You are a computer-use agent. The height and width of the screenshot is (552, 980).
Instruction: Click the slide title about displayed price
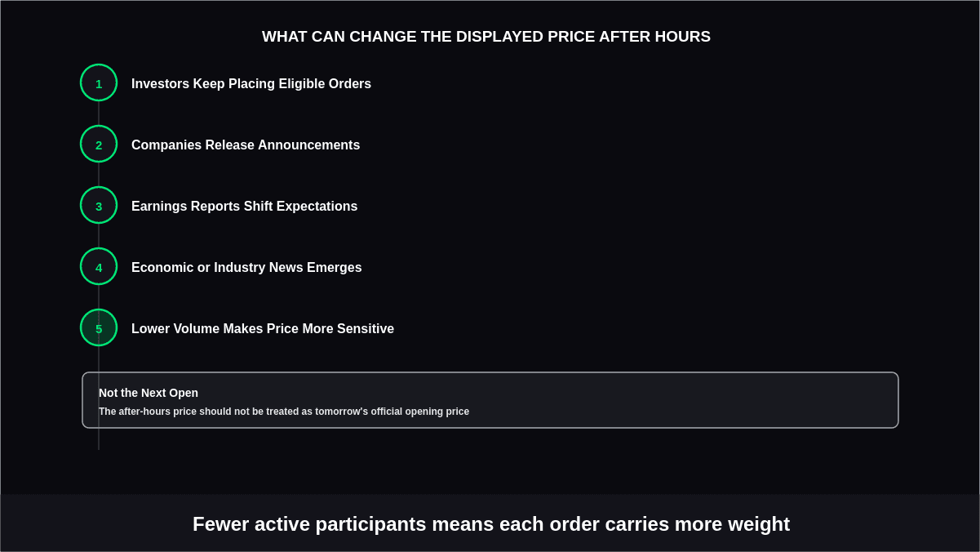[x=486, y=37]
